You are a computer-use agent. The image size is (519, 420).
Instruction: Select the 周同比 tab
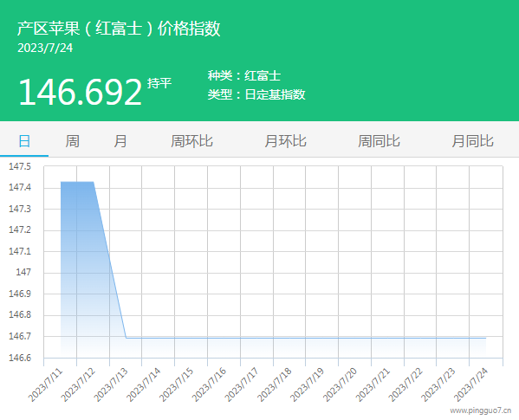(x=379, y=141)
